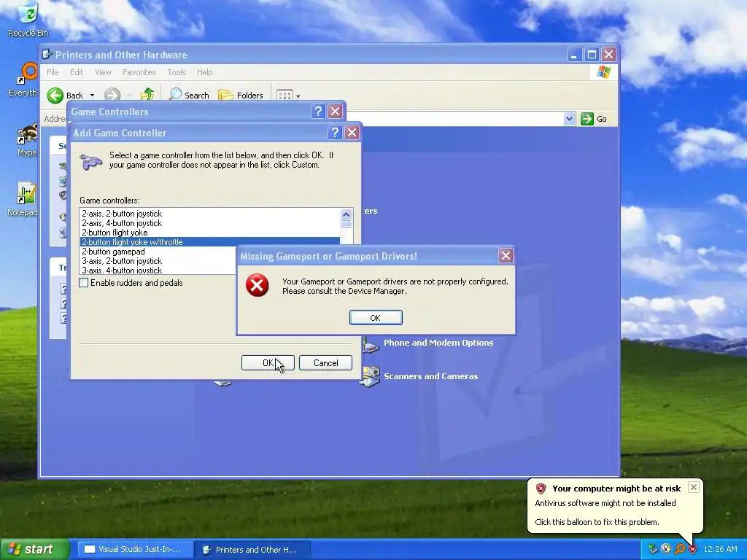Click the controller list scroll-up arrow

coord(347,214)
